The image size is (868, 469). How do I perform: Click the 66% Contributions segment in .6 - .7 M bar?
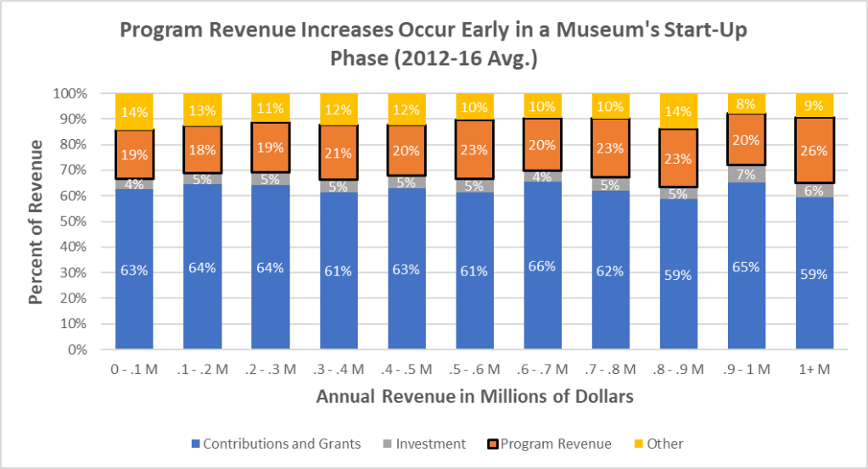[542, 265]
